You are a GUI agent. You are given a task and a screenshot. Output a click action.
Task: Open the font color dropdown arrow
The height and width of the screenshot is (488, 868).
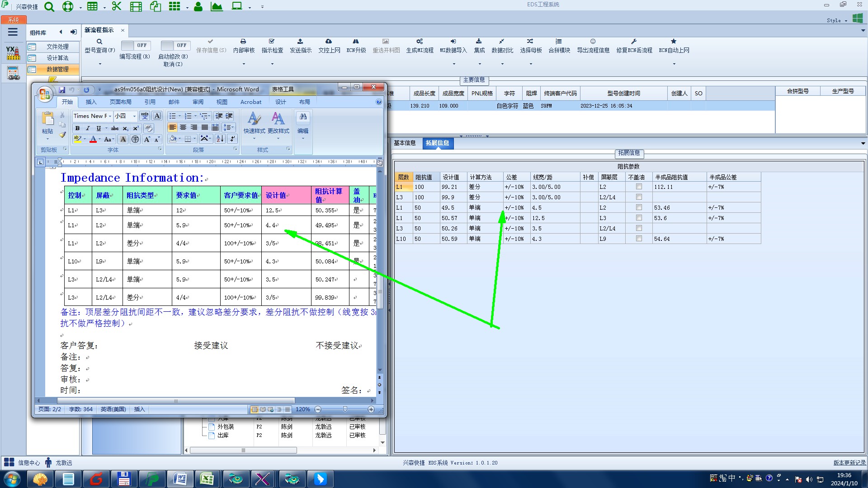[x=100, y=139]
